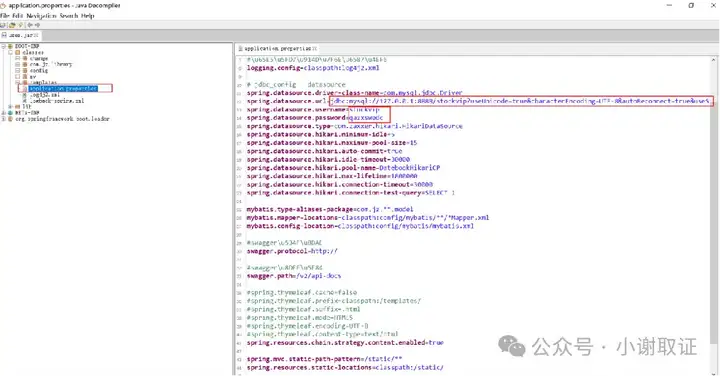Click the spring.resources.static-locations line
720x376 pixels.
point(345,367)
